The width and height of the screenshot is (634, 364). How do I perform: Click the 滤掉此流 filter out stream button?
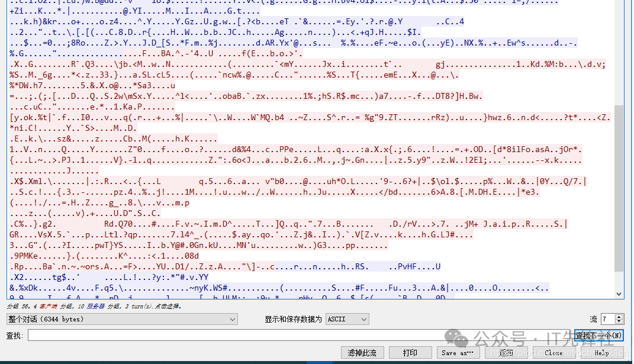click(362, 353)
